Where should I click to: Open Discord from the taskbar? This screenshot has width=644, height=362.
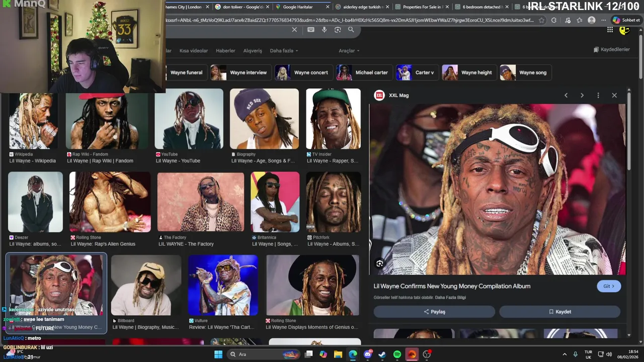(368, 354)
